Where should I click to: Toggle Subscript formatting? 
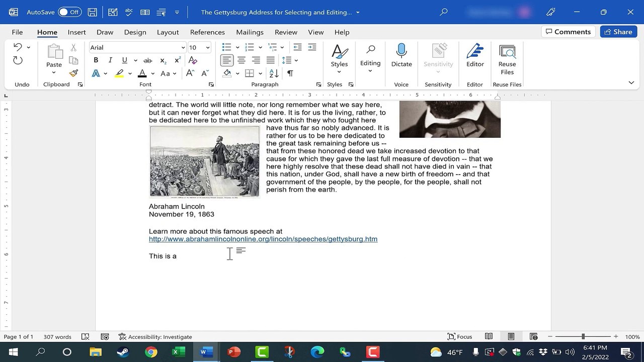coord(163,60)
